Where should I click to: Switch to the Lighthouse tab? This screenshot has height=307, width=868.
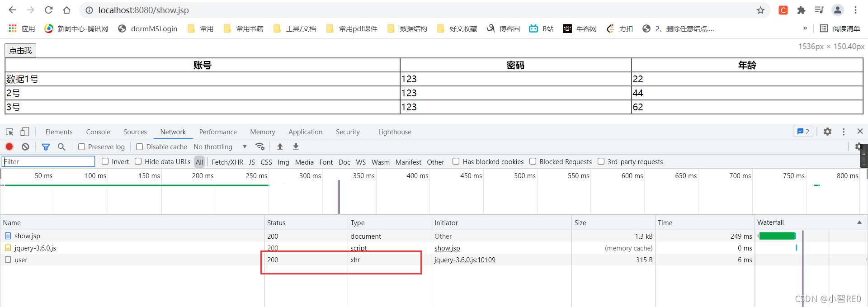point(395,132)
